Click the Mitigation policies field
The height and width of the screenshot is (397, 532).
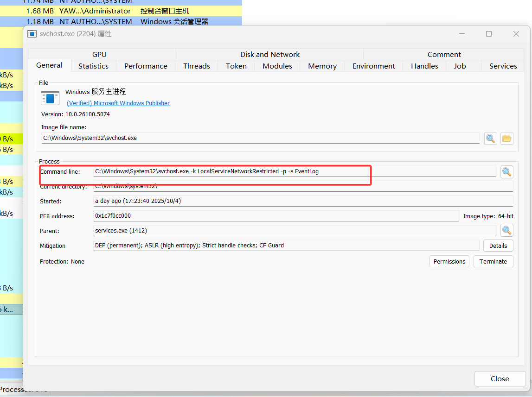point(286,246)
